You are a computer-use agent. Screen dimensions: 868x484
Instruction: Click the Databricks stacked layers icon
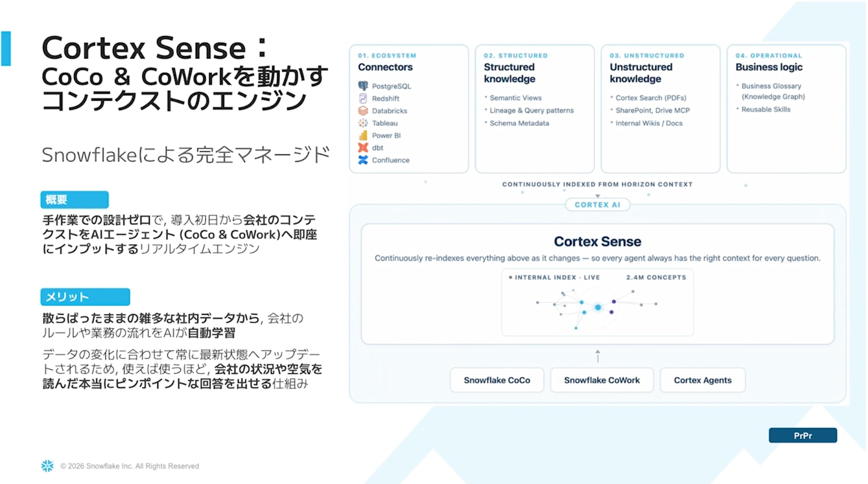(363, 111)
